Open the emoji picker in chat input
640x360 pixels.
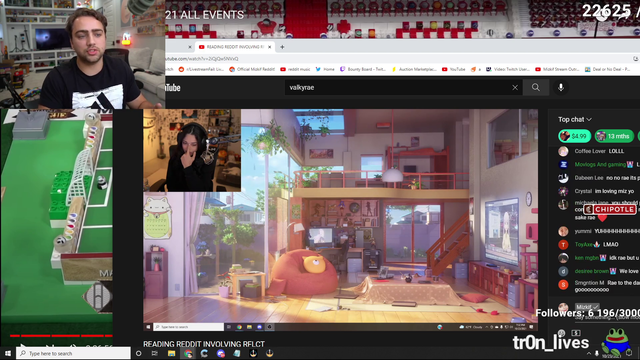[562, 333]
